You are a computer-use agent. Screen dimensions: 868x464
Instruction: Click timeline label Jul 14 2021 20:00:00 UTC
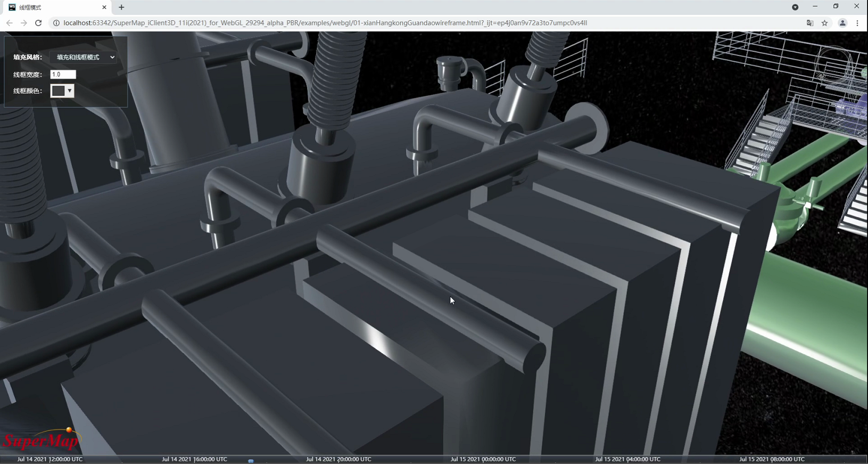pyautogui.click(x=338, y=459)
